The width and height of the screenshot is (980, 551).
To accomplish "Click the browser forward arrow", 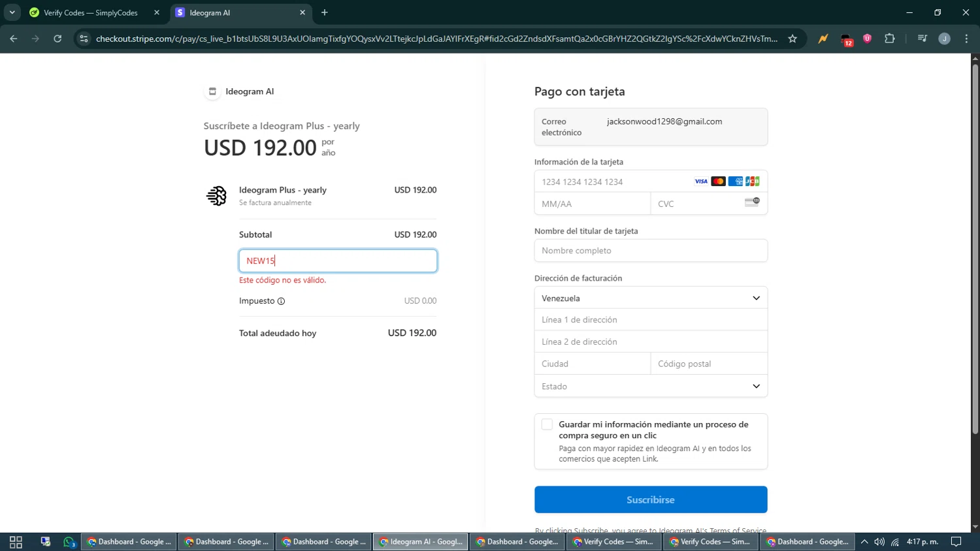I will point(35,39).
